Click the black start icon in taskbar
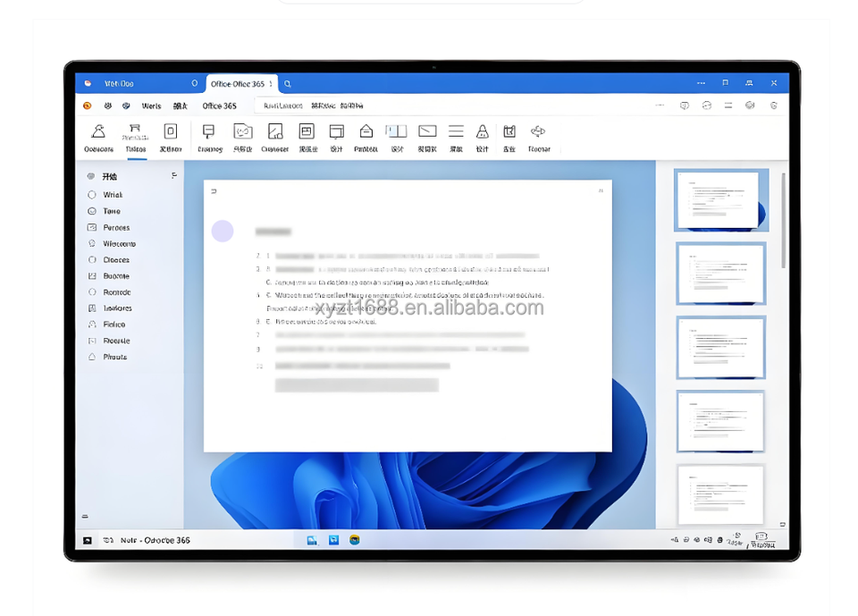The image size is (858, 616). (x=87, y=540)
